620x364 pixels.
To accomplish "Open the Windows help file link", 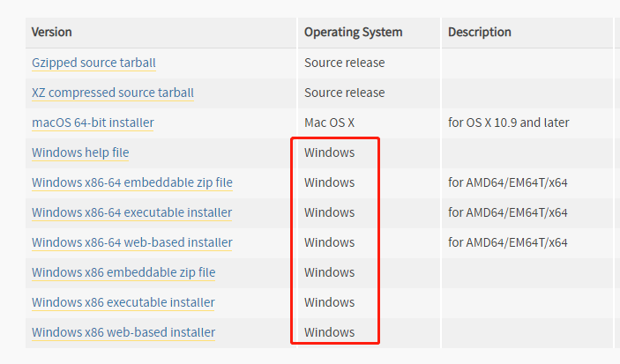I will coord(80,152).
